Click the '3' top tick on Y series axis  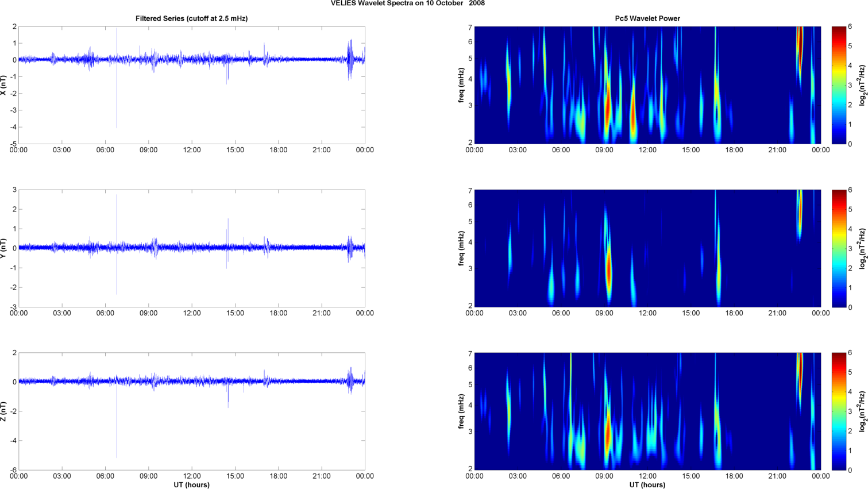click(14, 190)
